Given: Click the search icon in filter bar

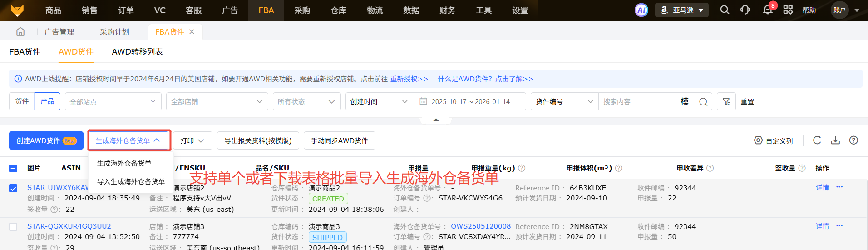Looking at the screenshot, I should (703, 102).
